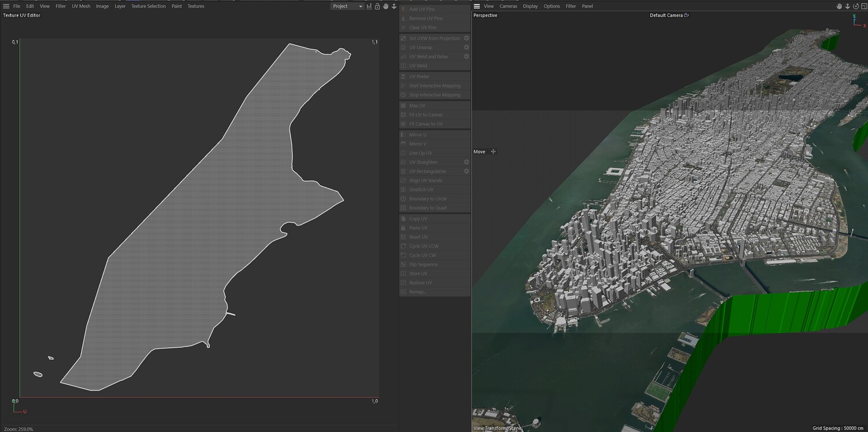Click the camera icon beside Default Camera

(687, 16)
